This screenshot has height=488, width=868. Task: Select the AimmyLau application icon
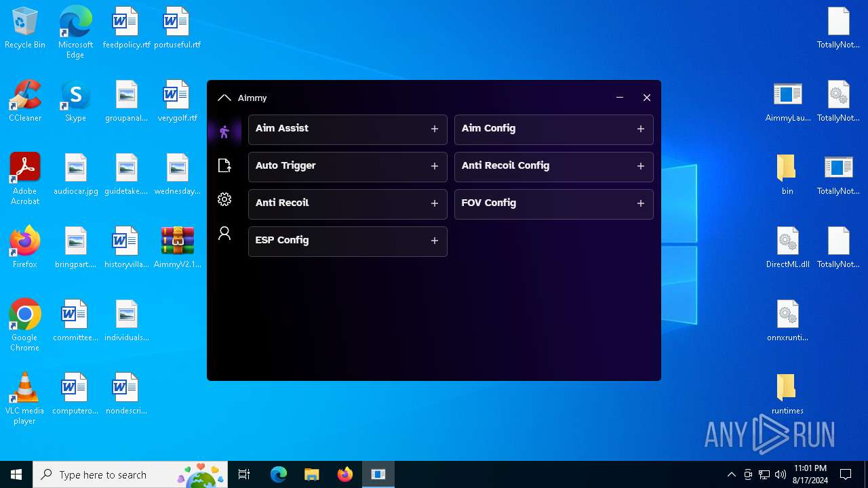(x=787, y=102)
